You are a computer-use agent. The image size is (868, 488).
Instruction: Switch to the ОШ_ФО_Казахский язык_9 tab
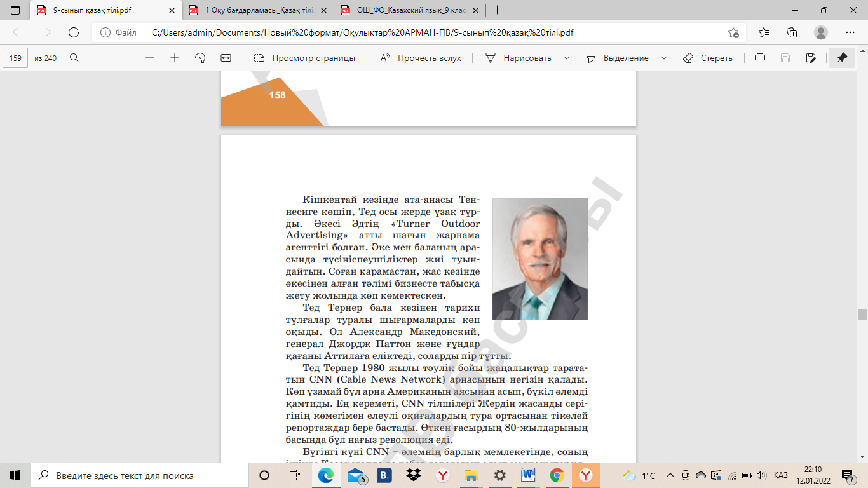410,10
